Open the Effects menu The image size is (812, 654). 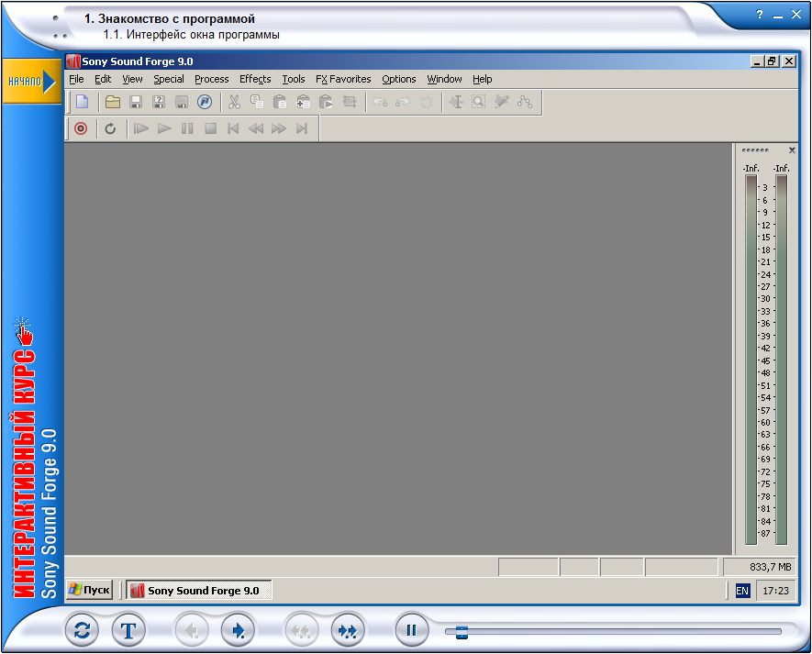pyautogui.click(x=255, y=79)
